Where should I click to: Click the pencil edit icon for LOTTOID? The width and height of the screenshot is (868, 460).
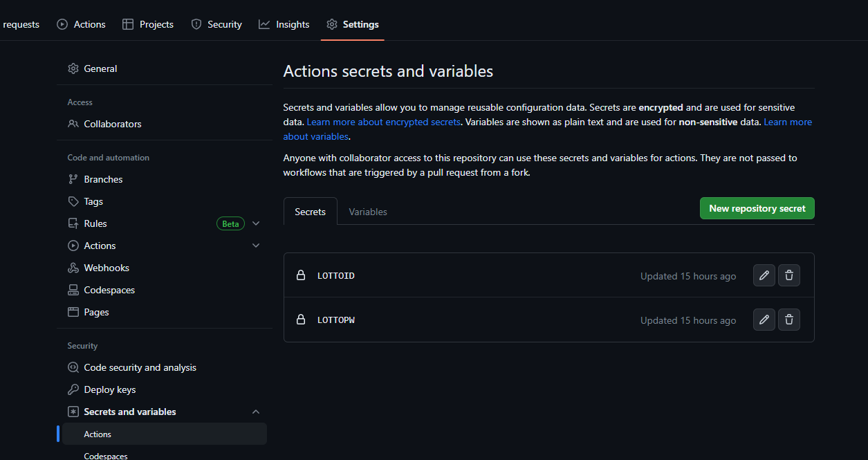(x=764, y=276)
